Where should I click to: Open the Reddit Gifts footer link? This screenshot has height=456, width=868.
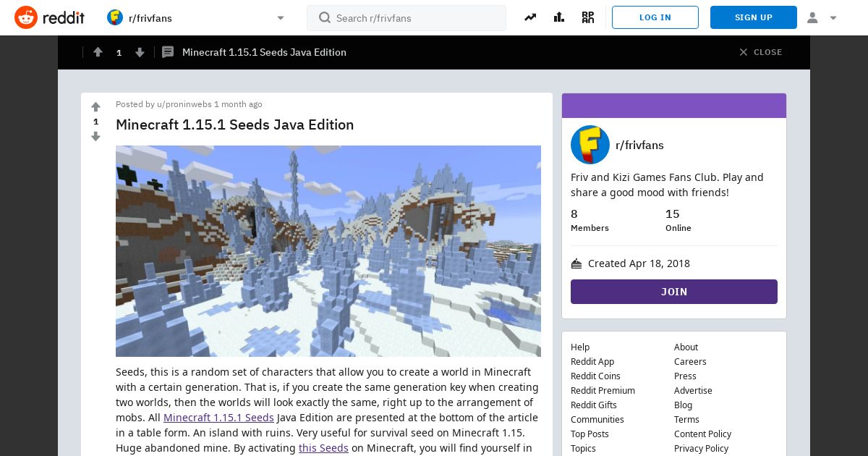click(594, 405)
